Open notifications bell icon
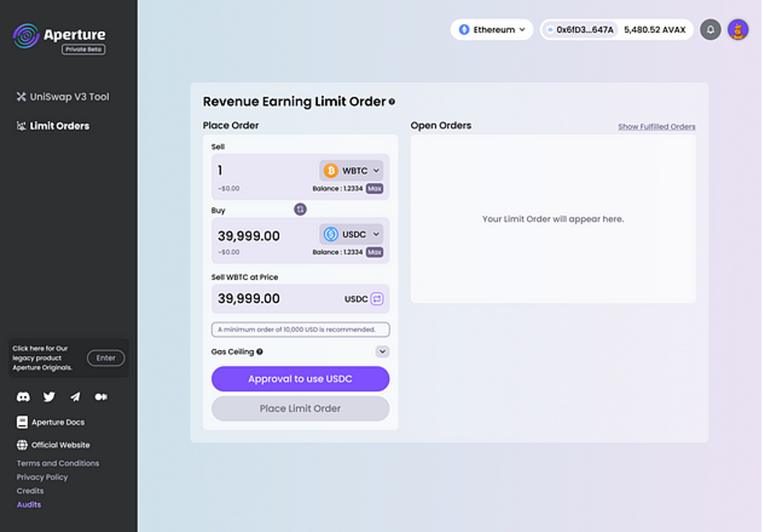The height and width of the screenshot is (532, 763). pyautogui.click(x=710, y=30)
